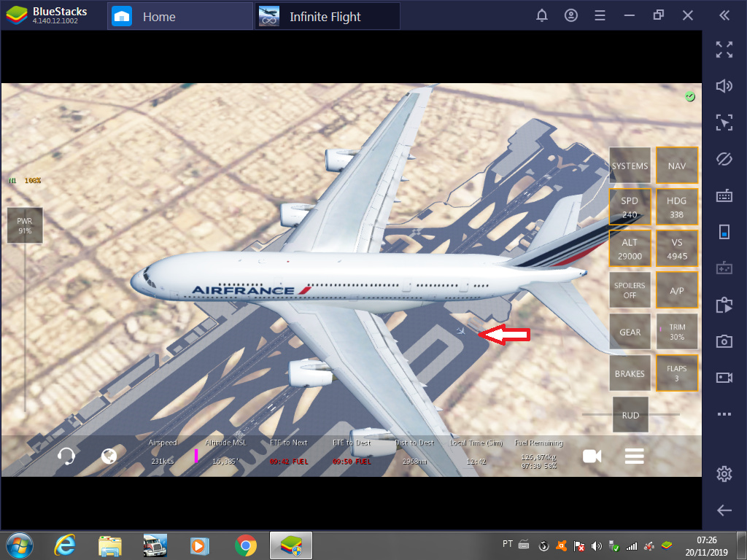Toggle ALT 29000 autopilot
Viewport: 747px width, 560px height.
click(x=630, y=249)
